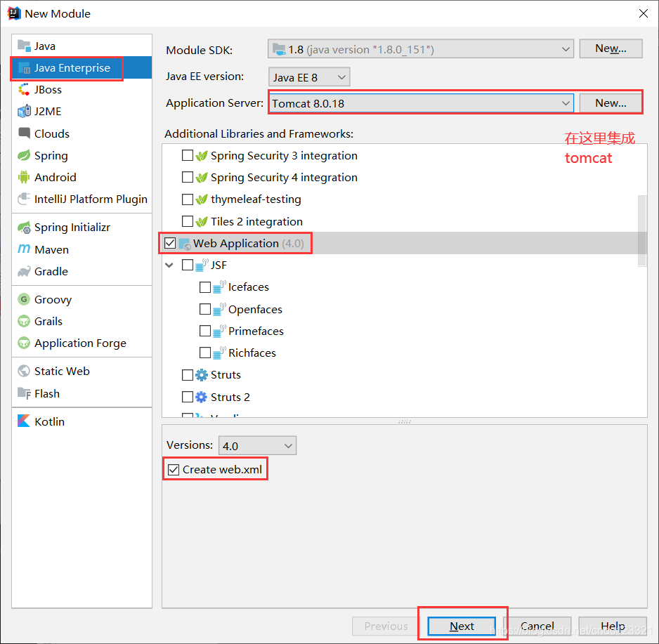Select the Clouds speech-bubble icon
Image resolution: width=659 pixels, height=644 pixels.
pos(24,133)
